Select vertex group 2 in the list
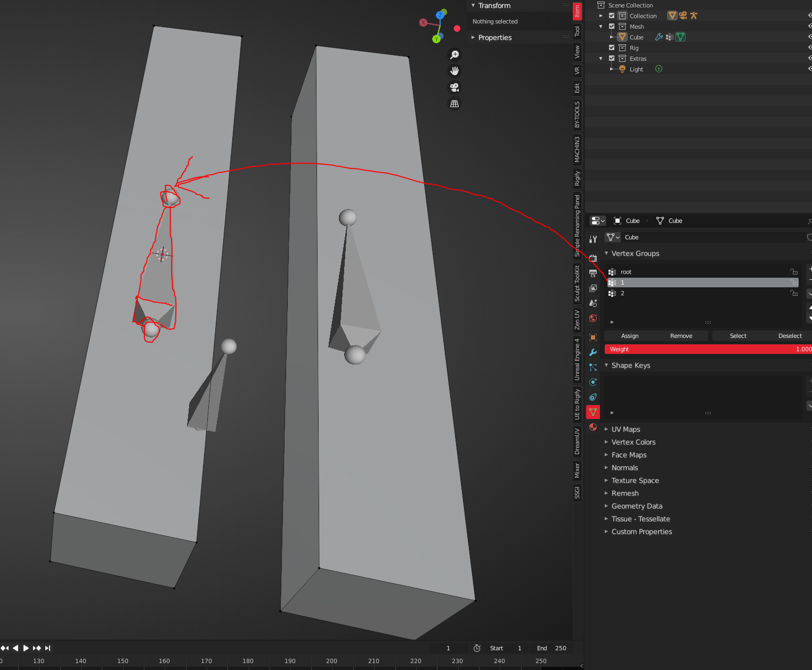Screen dimensions: 812x670 point(703,293)
